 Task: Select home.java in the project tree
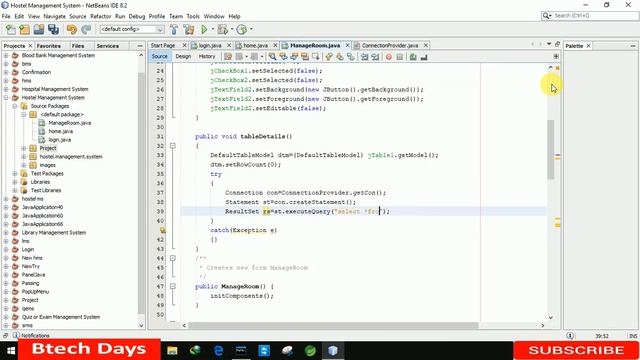click(x=60, y=131)
